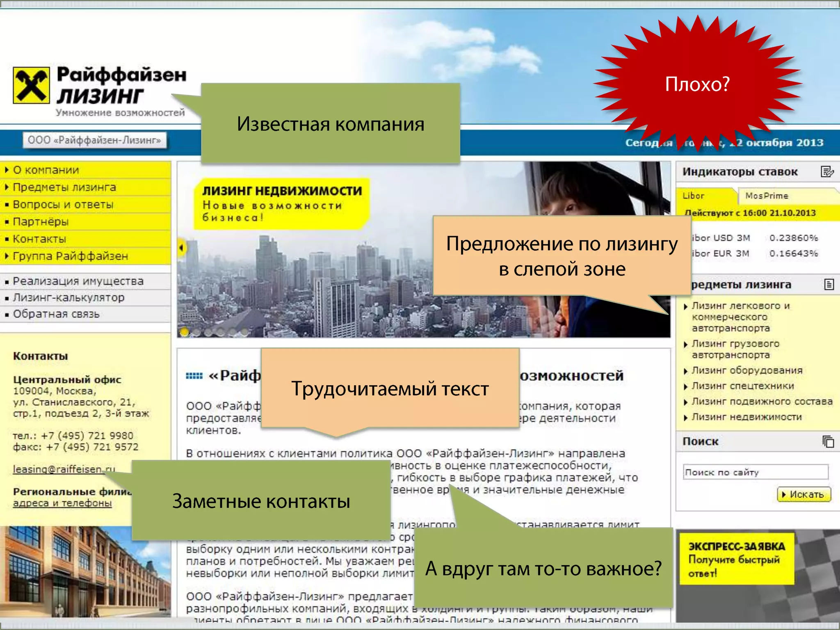Click the copy icon beside Поиск heading
840x630 pixels.
828,442
